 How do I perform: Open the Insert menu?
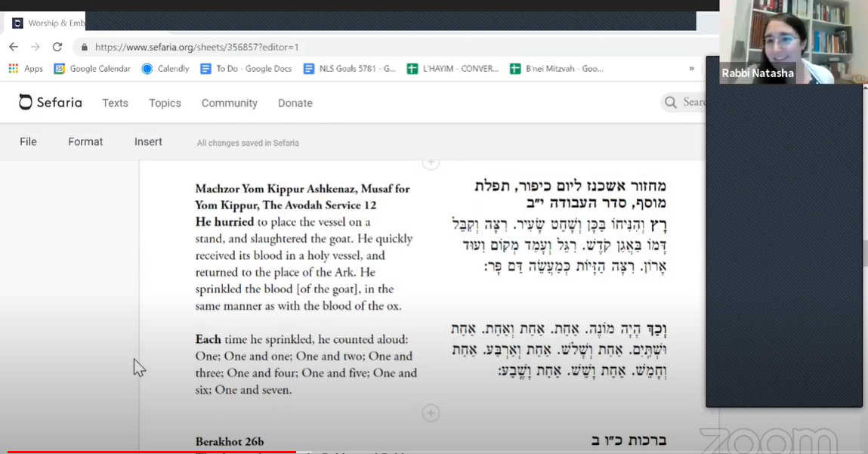pyautogui.click(x=148, y=142)
